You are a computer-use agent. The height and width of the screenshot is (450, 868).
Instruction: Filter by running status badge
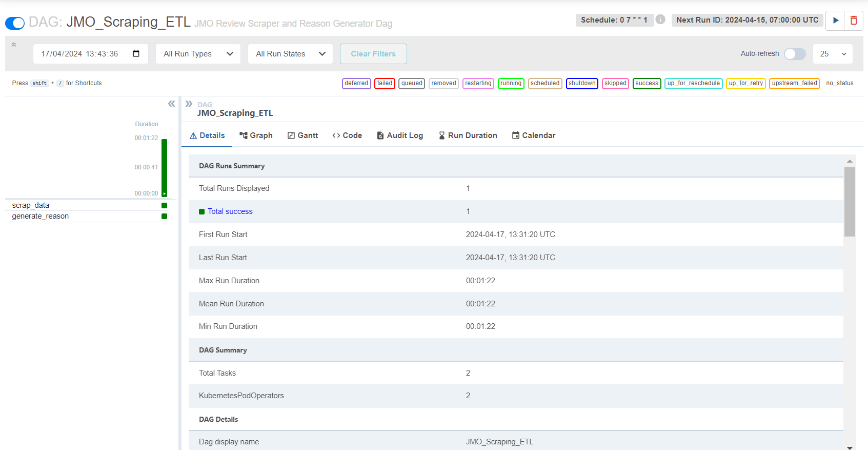pos(511,83)
